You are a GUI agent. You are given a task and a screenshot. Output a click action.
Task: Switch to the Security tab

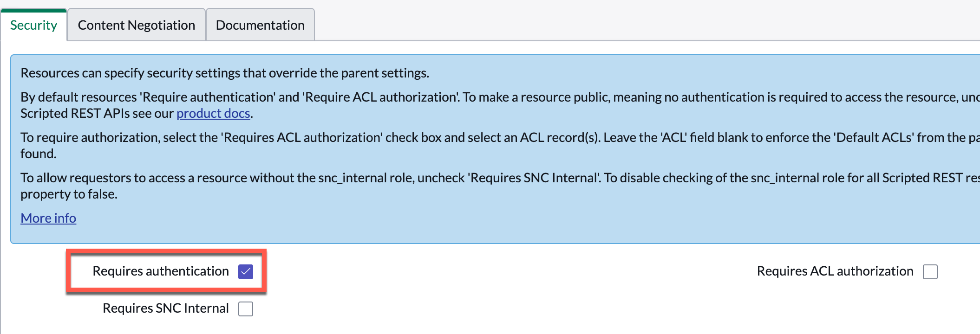tap(33, 25)
